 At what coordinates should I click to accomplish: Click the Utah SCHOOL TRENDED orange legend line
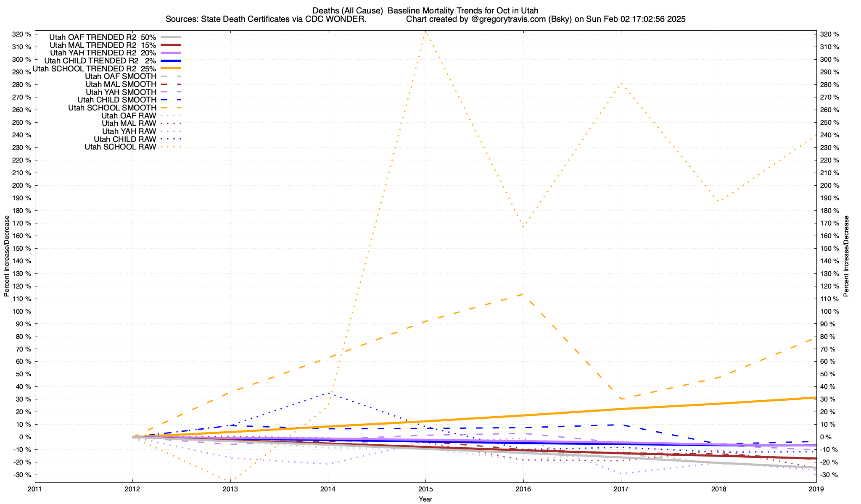[x=170, y=68]
